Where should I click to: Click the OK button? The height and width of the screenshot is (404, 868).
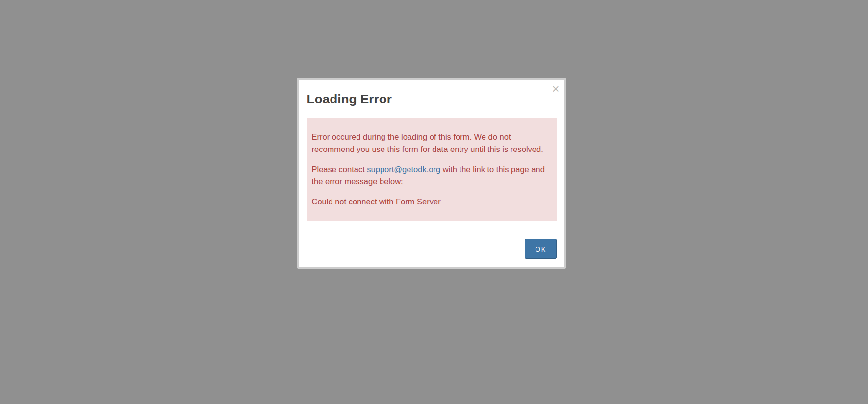(540, 249)
